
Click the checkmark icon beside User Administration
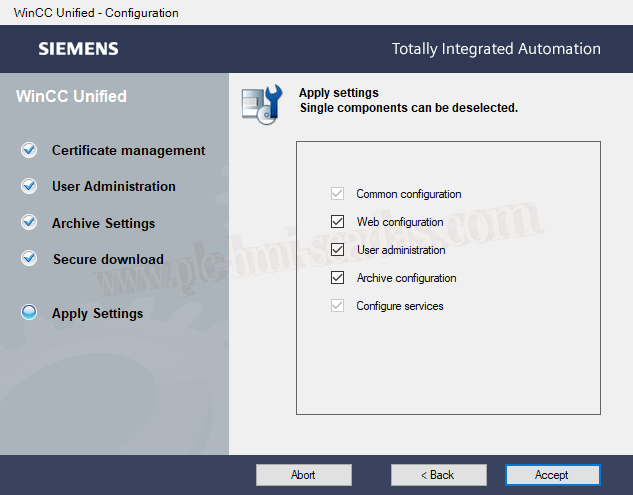pyautogui.click(x=29, y=186)
